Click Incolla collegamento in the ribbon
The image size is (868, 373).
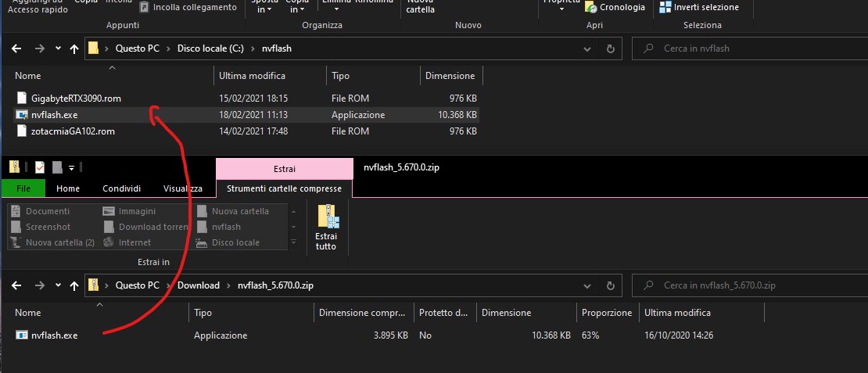(x=188, y=7)
